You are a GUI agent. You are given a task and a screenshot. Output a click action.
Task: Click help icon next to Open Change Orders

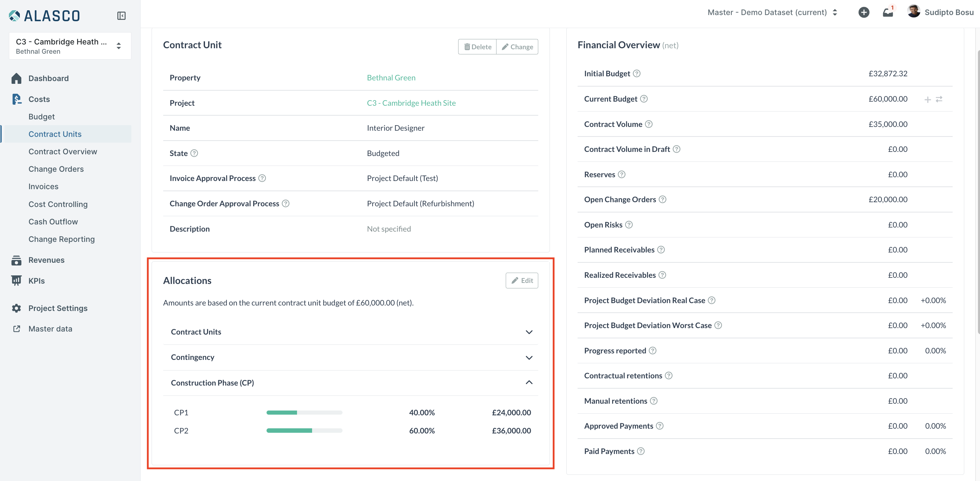662,200
